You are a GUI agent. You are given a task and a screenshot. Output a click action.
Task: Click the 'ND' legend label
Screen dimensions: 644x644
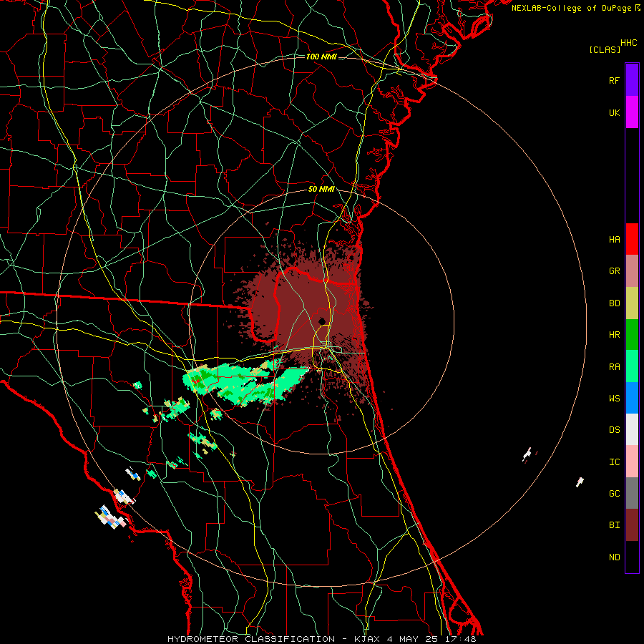pos(614,557)
